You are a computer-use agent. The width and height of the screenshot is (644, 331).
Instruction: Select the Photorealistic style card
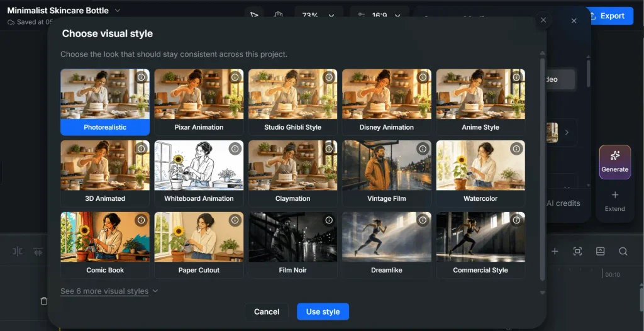click(105, 102)
